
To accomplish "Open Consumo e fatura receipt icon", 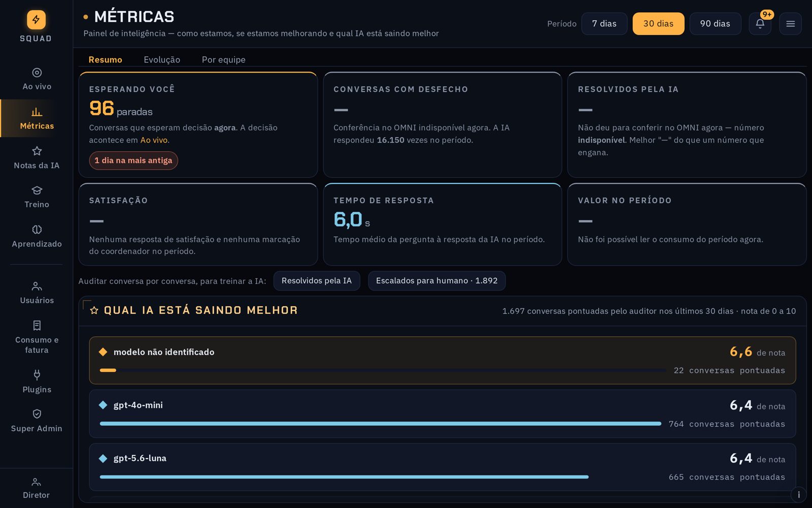I will tap(37, 325).
